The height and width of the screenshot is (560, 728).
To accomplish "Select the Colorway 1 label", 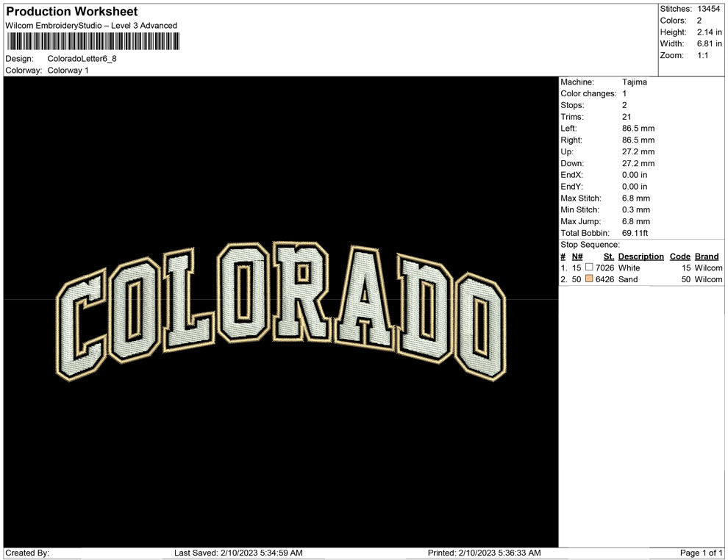I will [x=67, y=71].
